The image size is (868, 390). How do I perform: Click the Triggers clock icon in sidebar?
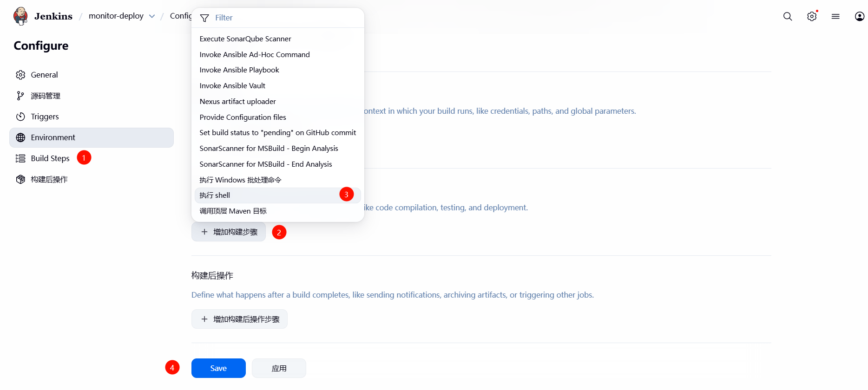pos(20,117)
